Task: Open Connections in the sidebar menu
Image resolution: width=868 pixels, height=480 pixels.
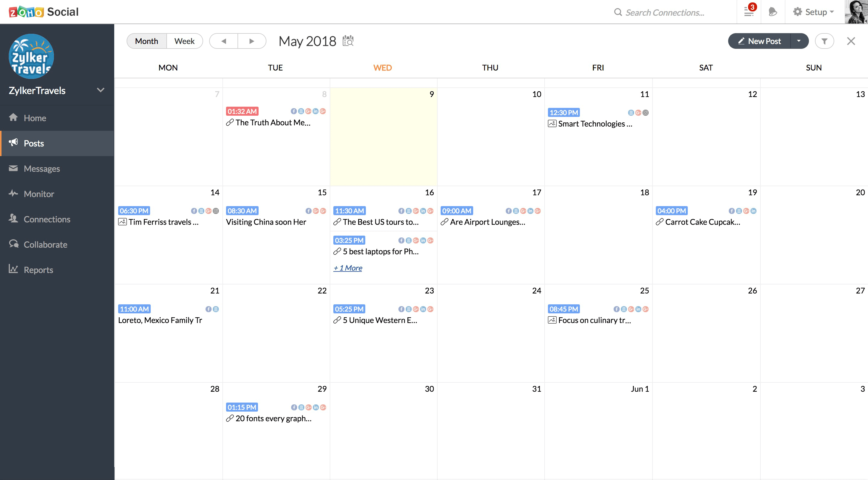Action: click(47, 219)
